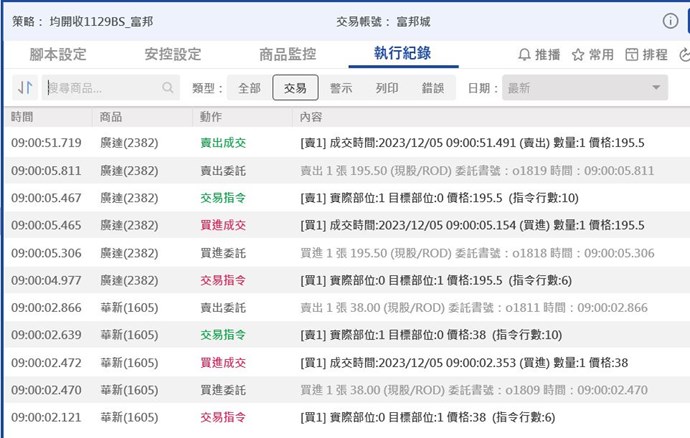The width and height of the screenshot is (690, 438).
Task: Switch to the 安控設定 tab
Action: [173, 54]
